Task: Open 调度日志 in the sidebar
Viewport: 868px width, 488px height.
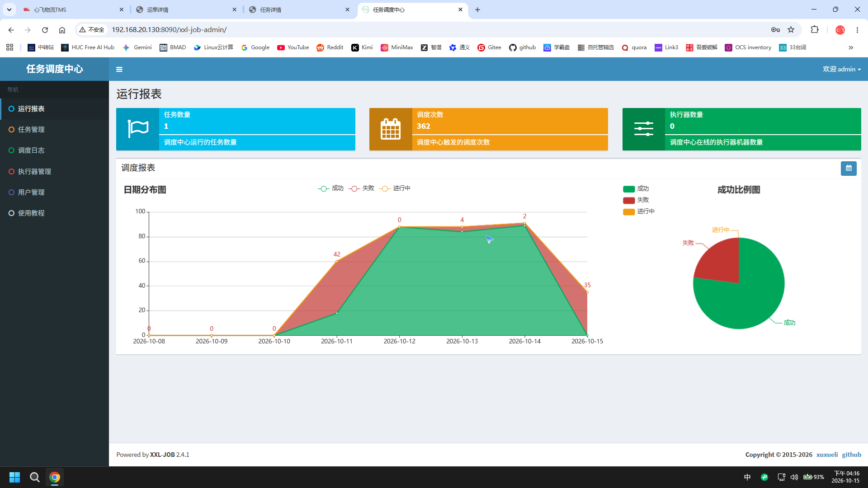Action: coord(54,150)
